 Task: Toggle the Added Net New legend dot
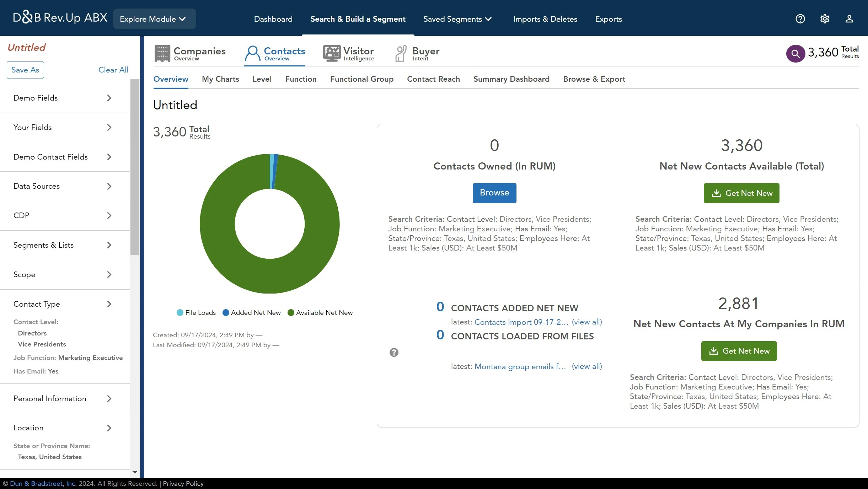[226, 313]
